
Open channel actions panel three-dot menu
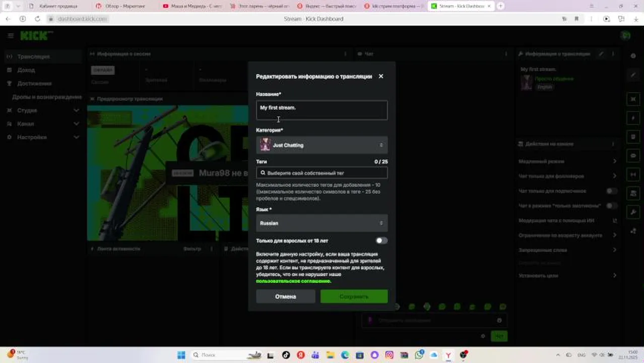click(x=613, y=144)
